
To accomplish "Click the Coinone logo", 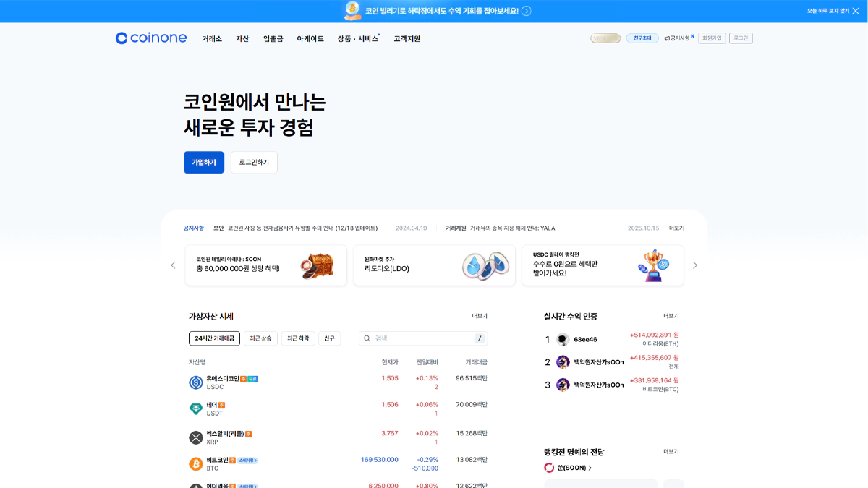I will point(151,38).
